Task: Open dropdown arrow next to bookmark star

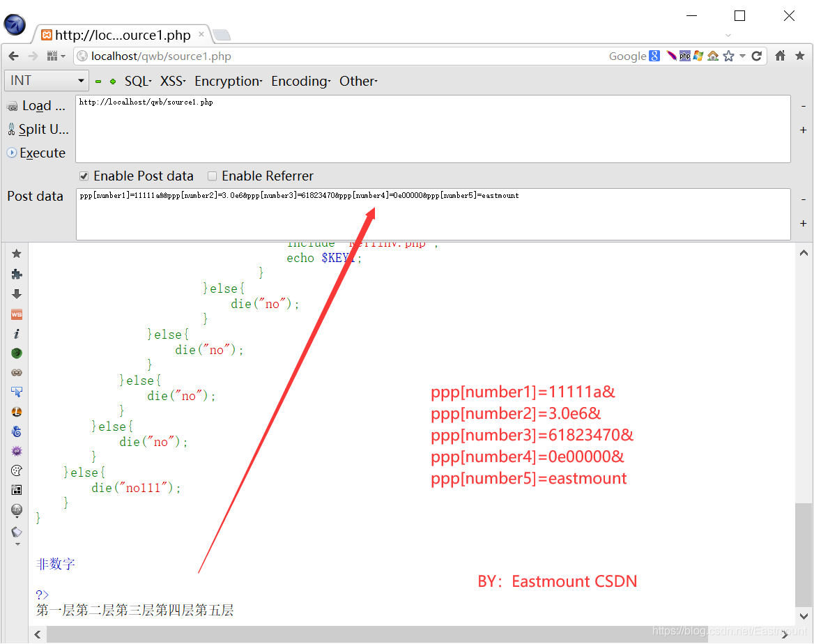Action: (742, 56)
